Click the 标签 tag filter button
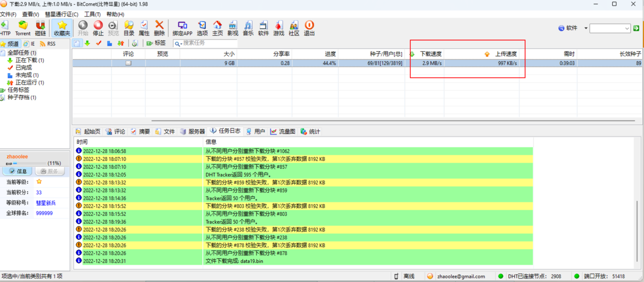Screen dimensions: 644x282 coord(156,43)
